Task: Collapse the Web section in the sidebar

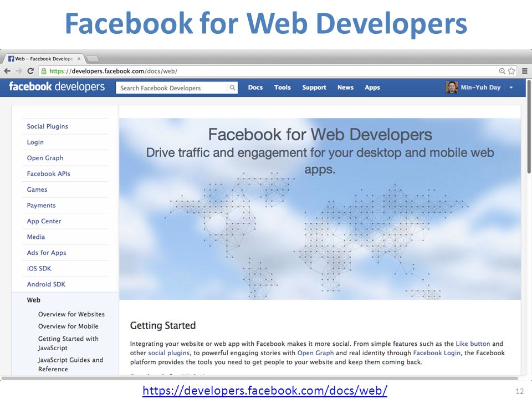Action: point(34,300)
